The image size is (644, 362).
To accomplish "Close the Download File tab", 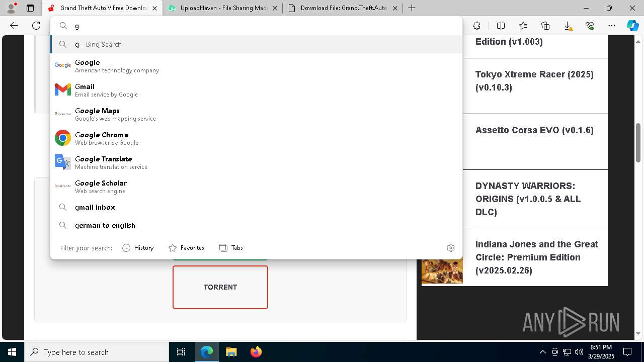I will point(395,8).
